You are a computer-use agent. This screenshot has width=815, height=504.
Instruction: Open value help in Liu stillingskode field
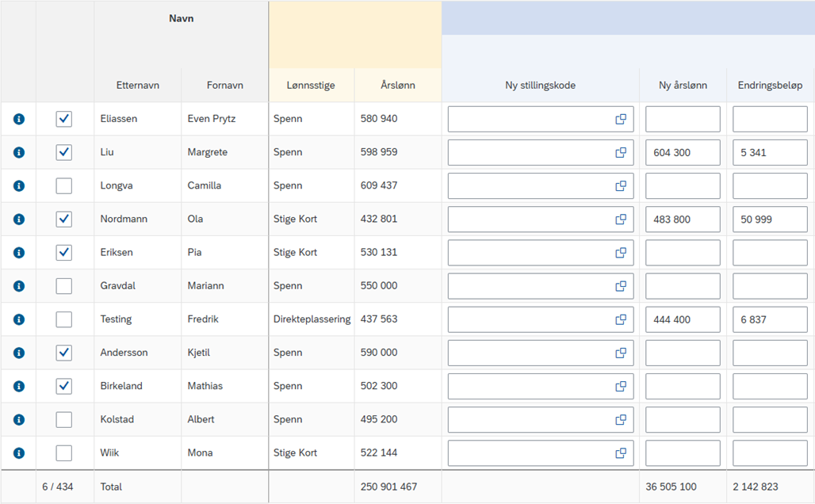point(621,152)
